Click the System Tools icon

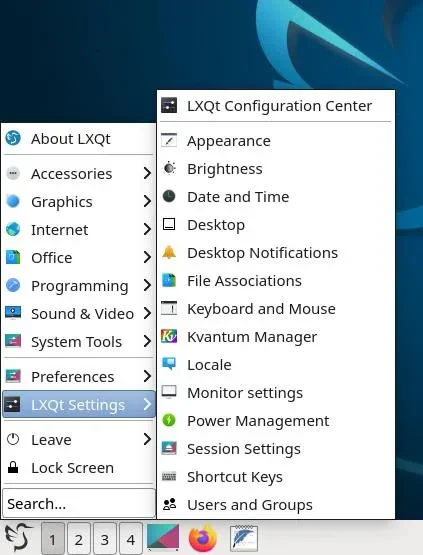[13, 341]
